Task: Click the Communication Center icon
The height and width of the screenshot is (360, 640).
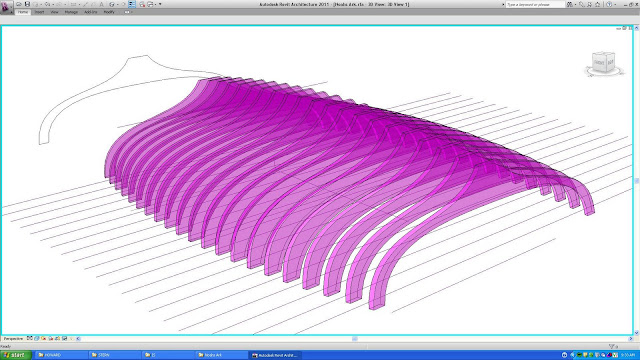Action: pyautogui.click(x=589, y=4)
